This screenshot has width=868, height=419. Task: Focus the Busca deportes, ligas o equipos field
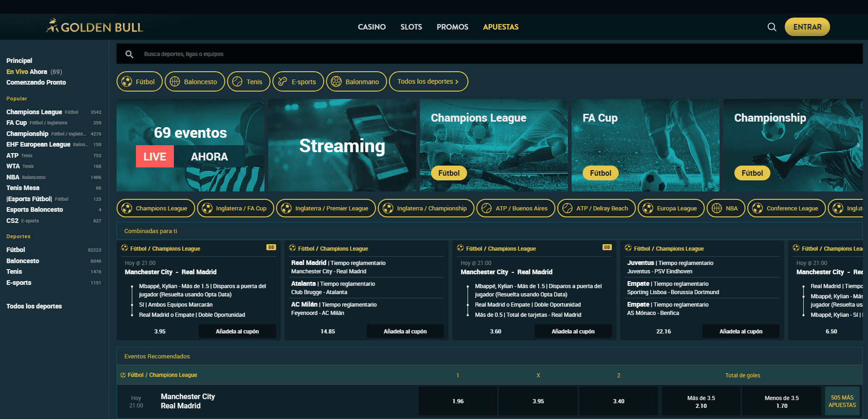489,54
